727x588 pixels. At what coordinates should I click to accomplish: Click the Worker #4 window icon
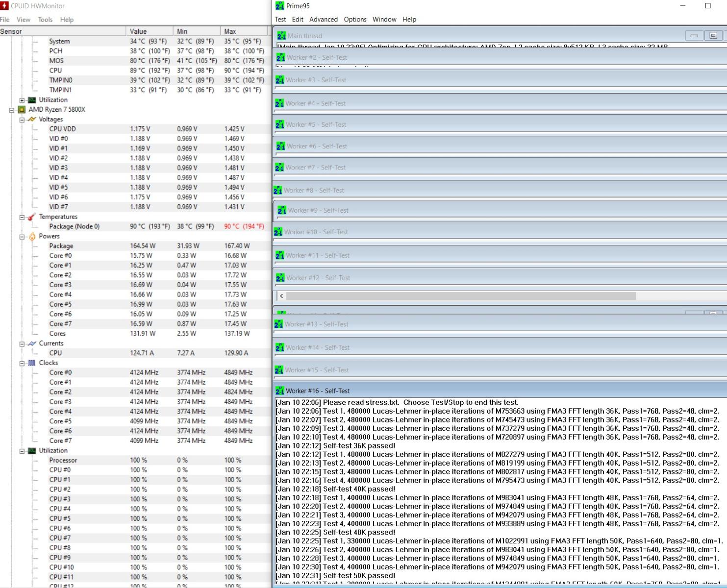click(279, 103)
